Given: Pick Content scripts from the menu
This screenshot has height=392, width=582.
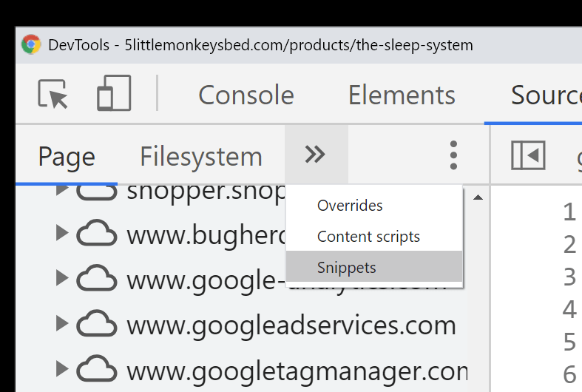Looking at the screenshot, I should [368, 237].
